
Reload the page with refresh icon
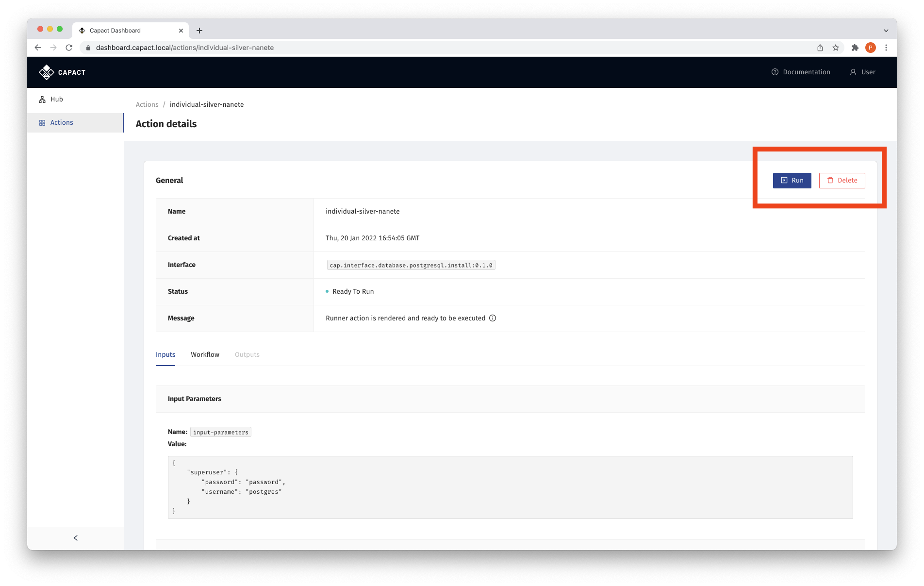pos(69,48)
